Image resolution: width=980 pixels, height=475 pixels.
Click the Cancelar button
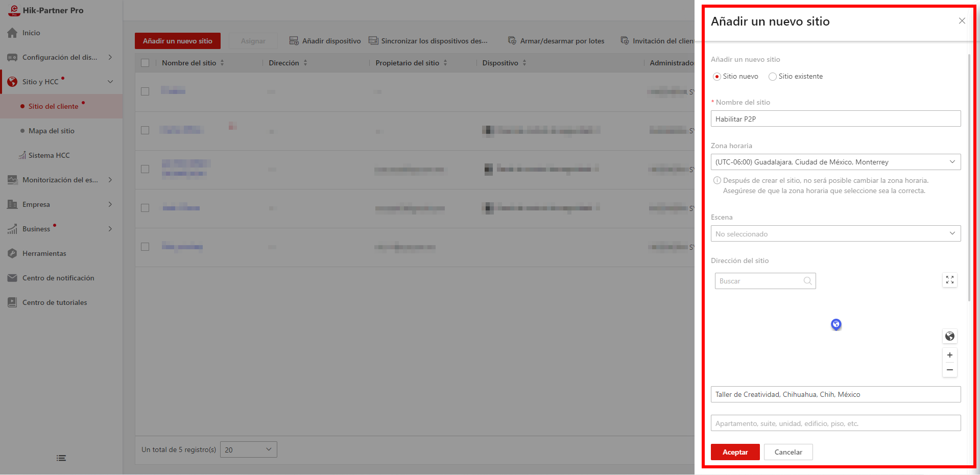pos(788,452)
